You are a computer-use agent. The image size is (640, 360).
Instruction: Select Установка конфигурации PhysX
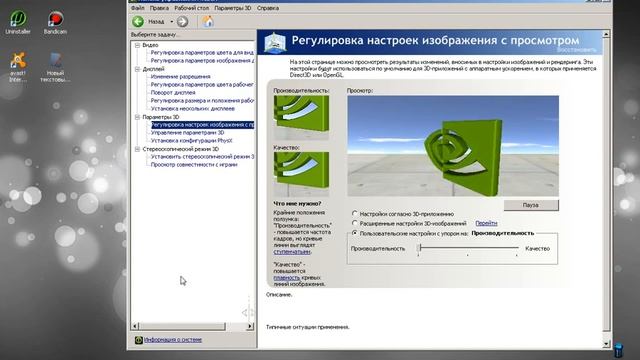pyautogui.click(x=191, y=140)
